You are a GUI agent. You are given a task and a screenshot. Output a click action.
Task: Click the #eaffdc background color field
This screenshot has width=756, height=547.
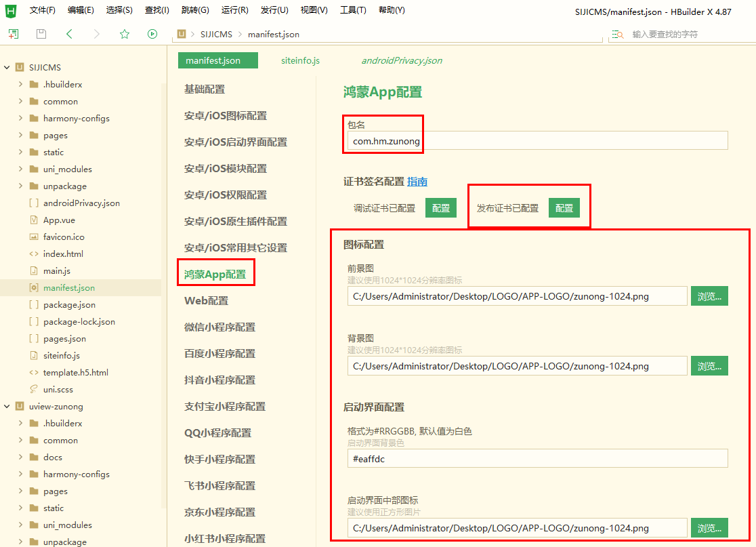538,459
